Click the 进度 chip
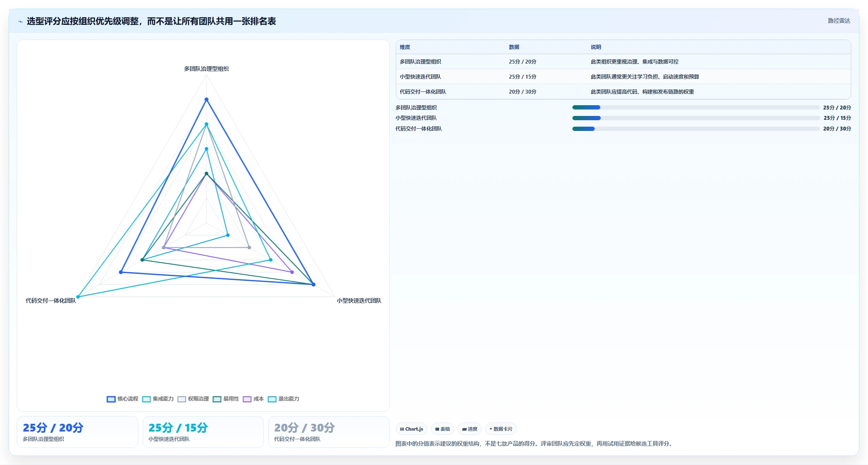This screenshot has height=465, width=868. [x=469, y=429]
